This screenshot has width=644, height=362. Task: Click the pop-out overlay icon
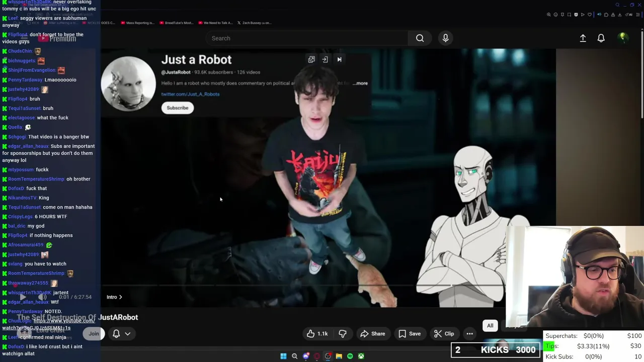pyautogui.click(x=311, y=59)
